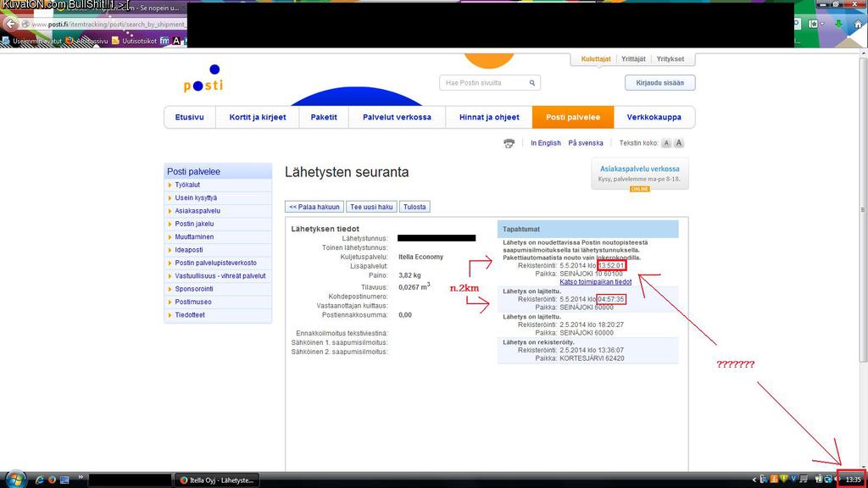Click the Tulosta button
The width and height of the screenshot is (868, 488).
pos(415,207)
